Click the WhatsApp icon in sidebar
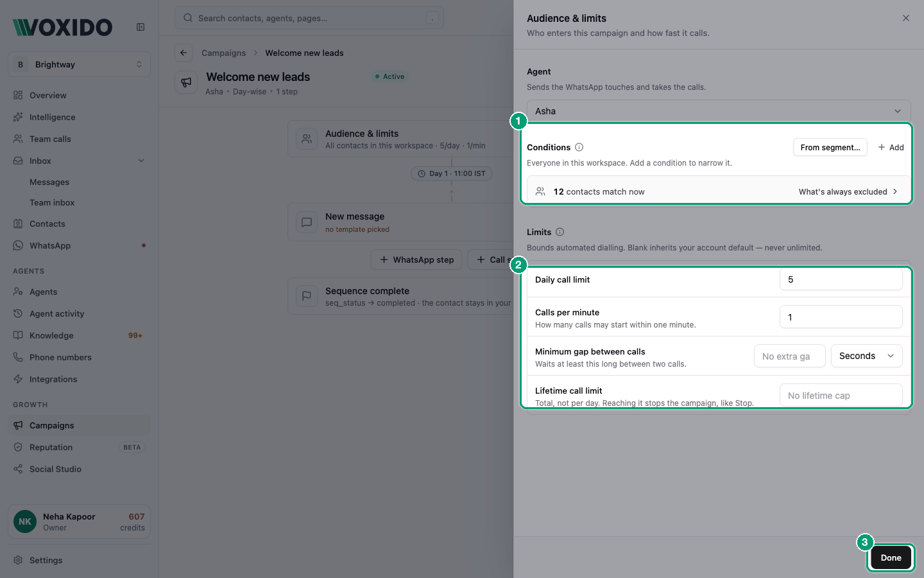The height and width of the screenshot is (578, 924). coord(18,245)
